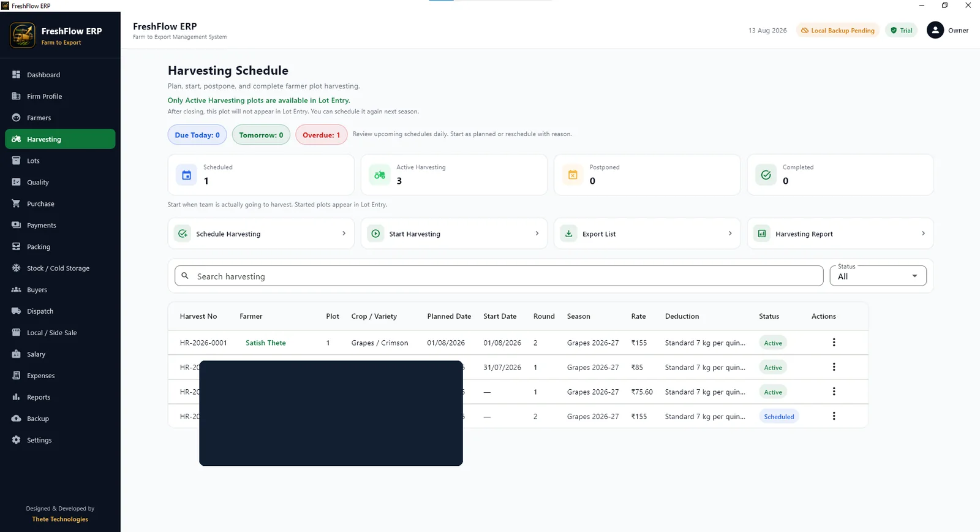Click the Buyers people icon
The width and height of the screenshot is (980, 532).
click(16, 289)
